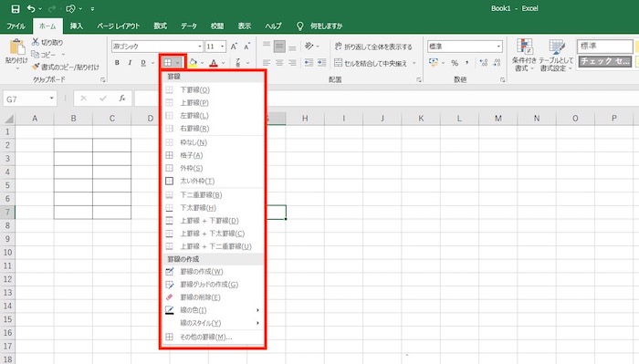Toggle Underline formatting button
Image resolution: width=639 pixels, height=364 pixels.
[x=143, y=63]
